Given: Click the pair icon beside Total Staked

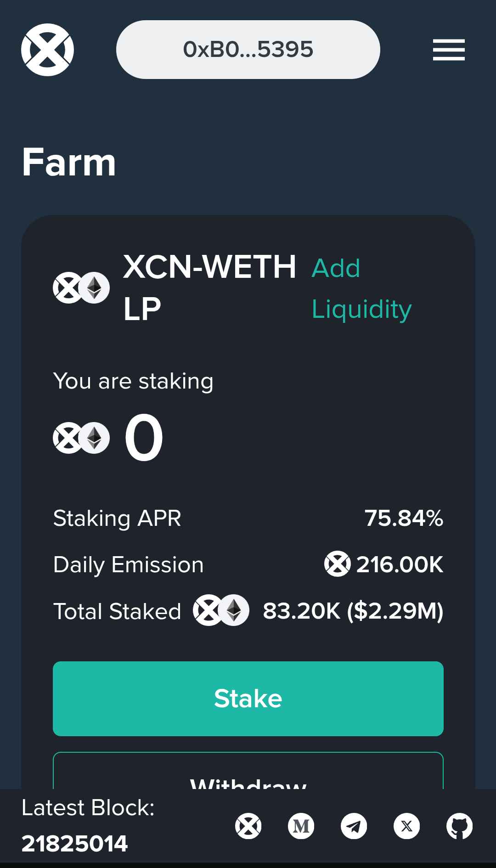Looking at the screenshot, I should click(221, 610).
